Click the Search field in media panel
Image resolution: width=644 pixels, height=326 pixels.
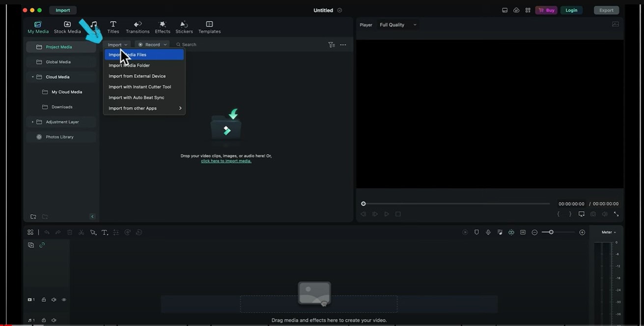click(x=189, y=44)
